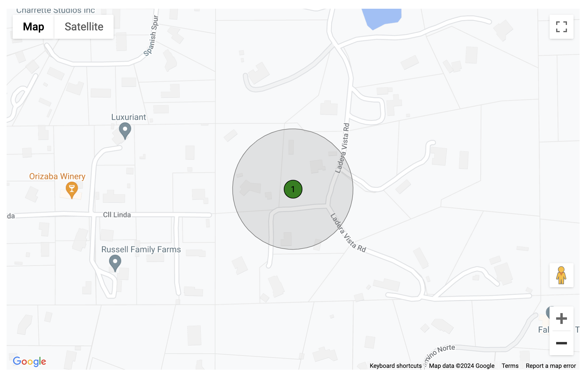Image resolution: width=588 pixels, height=391 pixels.
Task: Click the Luxuriant place label
Action: 128,117
